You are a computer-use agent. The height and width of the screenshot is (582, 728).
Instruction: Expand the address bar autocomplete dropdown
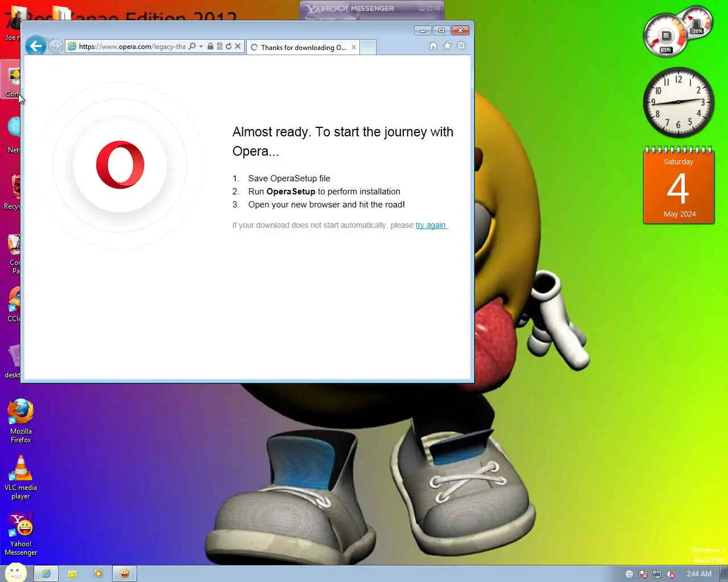point(201,47)
